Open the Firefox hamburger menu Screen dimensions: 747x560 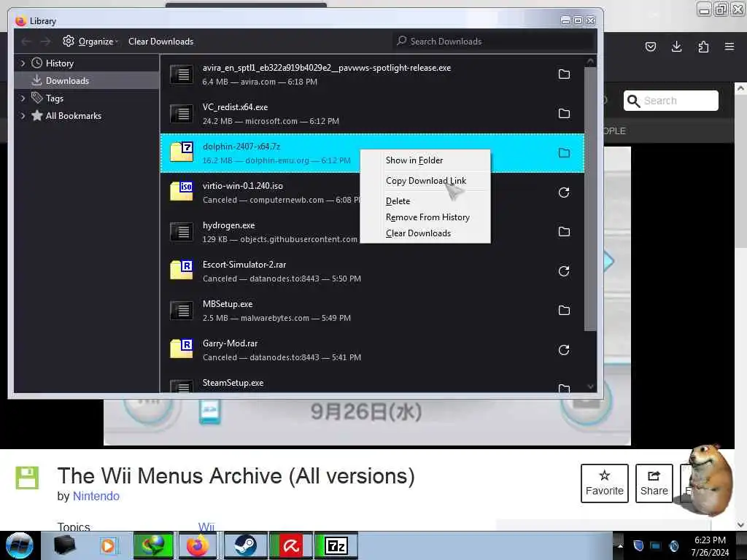pyautogui.click(x=729, y=47)
